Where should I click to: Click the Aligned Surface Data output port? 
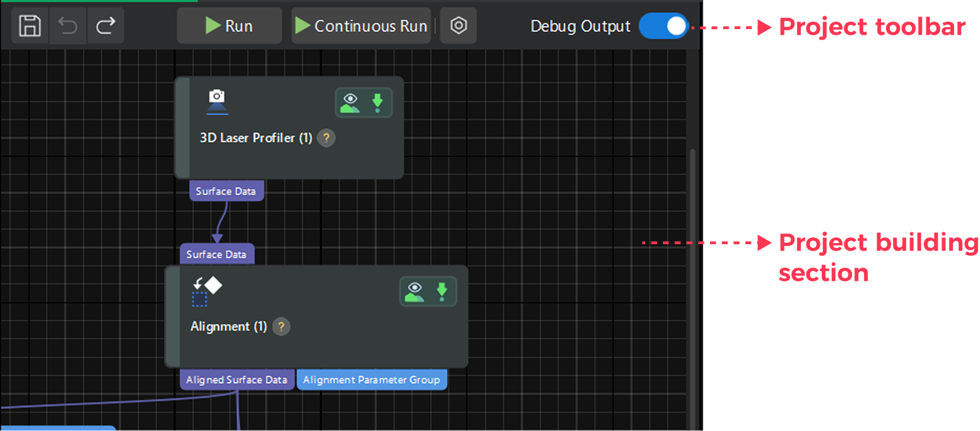pos(237,380)
